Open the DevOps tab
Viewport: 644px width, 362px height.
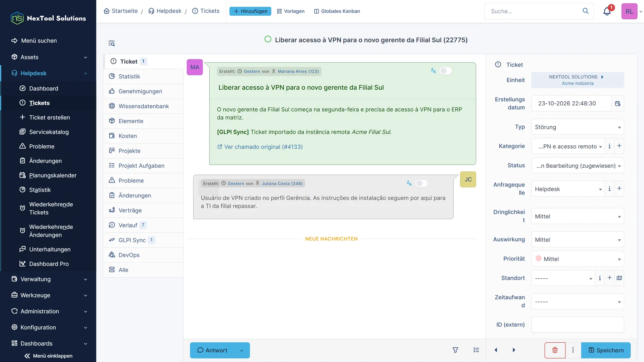click(143, 255)
